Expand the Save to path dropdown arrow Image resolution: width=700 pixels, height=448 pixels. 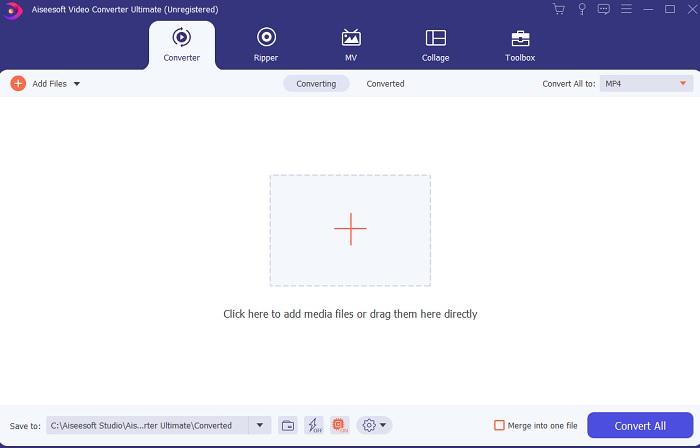(259, 425)
